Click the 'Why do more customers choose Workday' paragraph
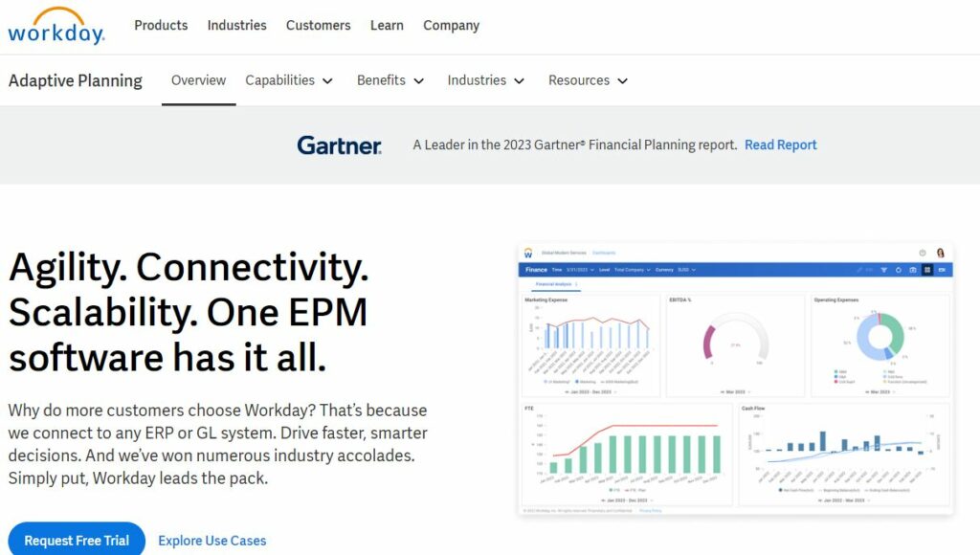Image resolution: width=980 pixels, height=555 pixels. (x=218, y=444)
